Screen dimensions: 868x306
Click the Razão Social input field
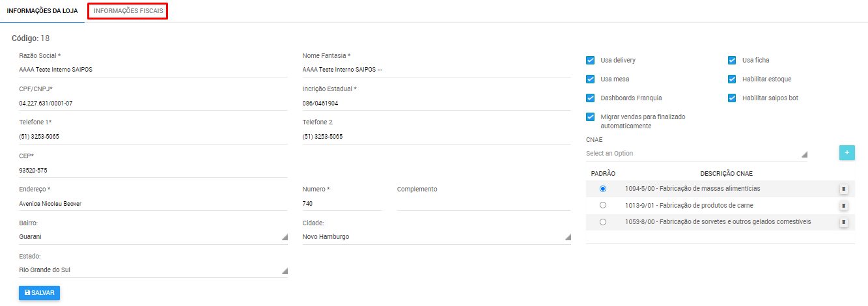point(153,70)
